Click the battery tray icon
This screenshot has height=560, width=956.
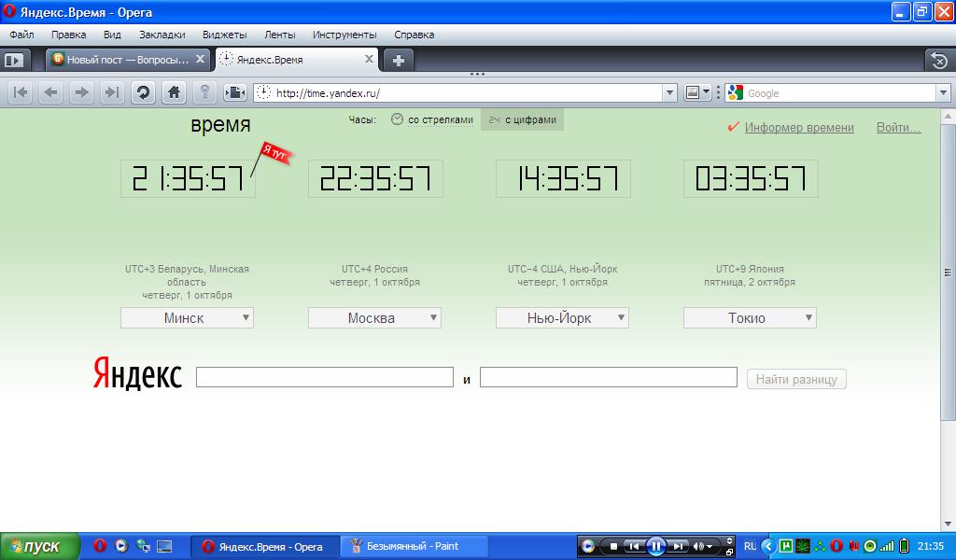point(904,546)
